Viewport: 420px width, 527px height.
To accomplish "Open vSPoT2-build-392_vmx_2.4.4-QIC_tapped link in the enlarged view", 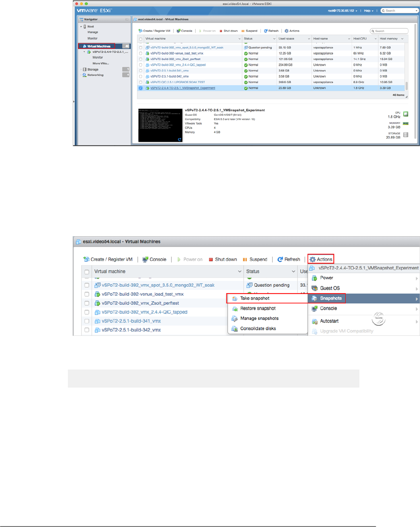I will [x=145, y=312].
